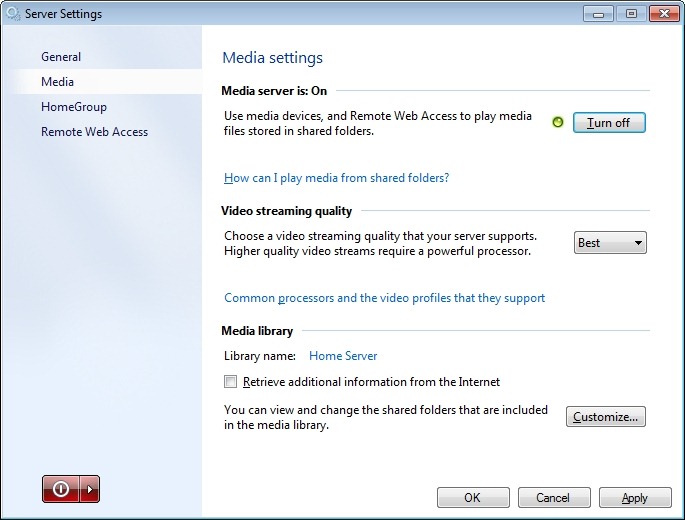Expand the shutdown options arrow
Screen dimensions: 685x520
point(89,489)
